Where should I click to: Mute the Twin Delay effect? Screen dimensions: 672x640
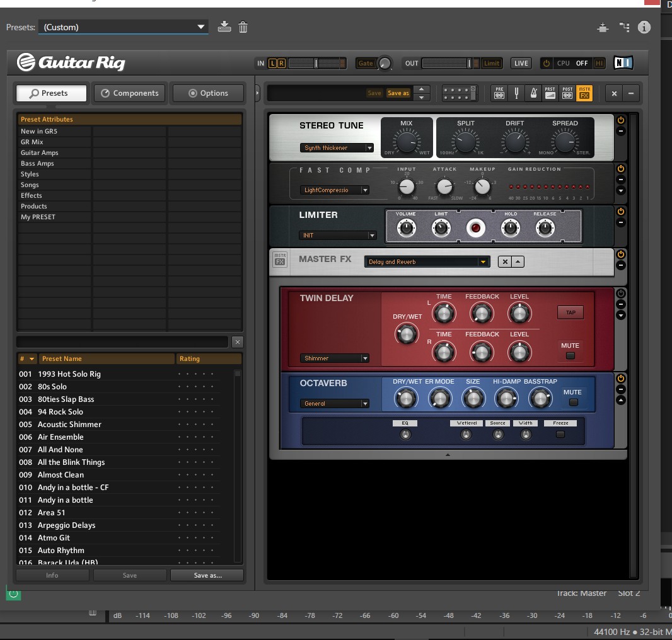570,356
